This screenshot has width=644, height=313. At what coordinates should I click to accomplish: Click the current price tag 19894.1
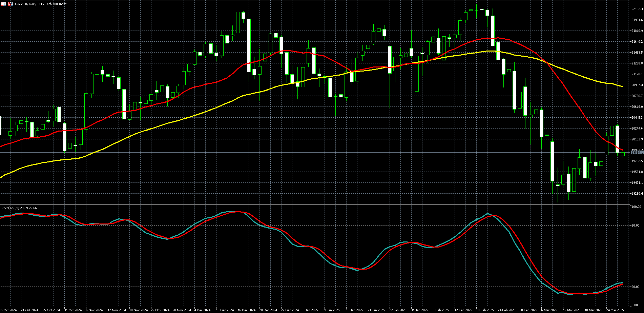(x=637, y=153)
